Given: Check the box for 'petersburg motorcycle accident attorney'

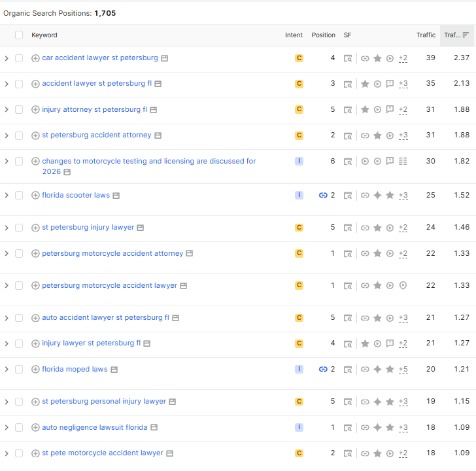Looking at the screenshot, I should coord(19,254).
